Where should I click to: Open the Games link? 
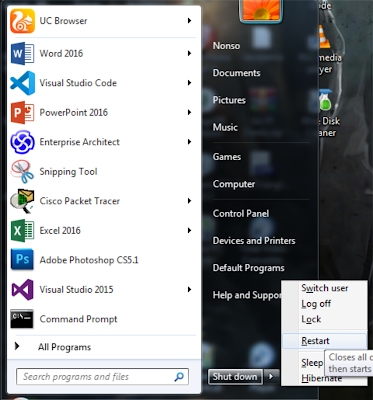[227, 157]
